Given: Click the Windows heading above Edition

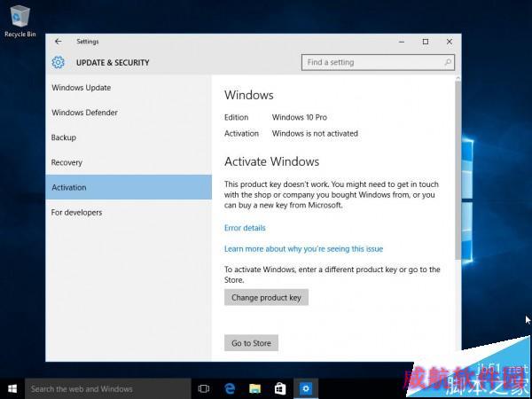Looking at the screenshot, I should (248, 95).
